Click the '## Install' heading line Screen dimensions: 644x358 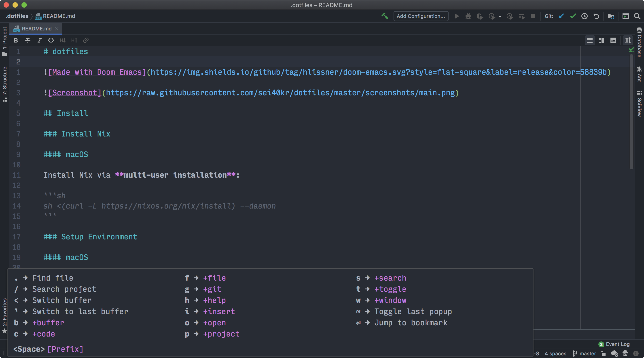point(66,113)
